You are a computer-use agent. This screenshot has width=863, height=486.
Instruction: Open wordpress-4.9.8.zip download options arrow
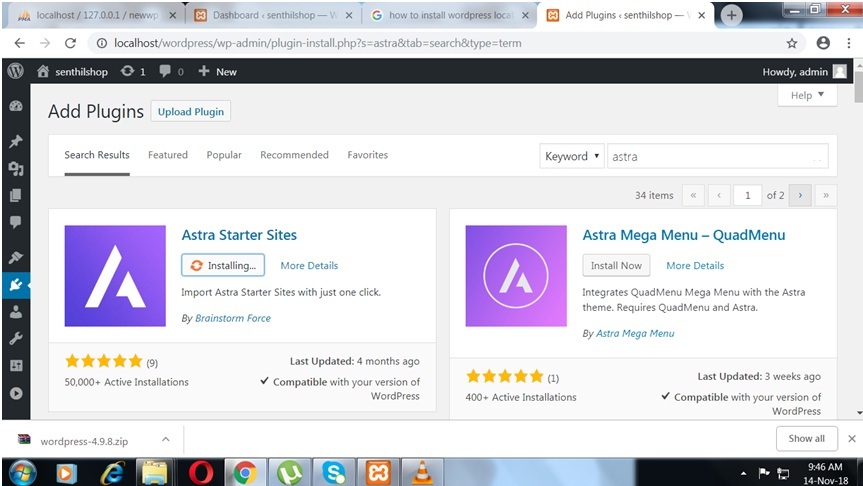pyautogui.click(x=165, y=439)
